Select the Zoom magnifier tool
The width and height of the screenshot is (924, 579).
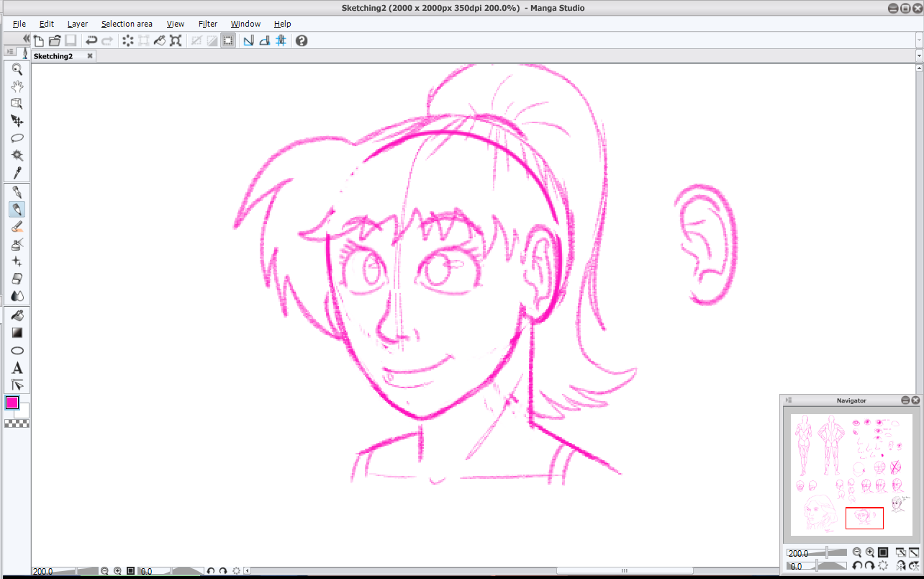click(x=17, y=69)
